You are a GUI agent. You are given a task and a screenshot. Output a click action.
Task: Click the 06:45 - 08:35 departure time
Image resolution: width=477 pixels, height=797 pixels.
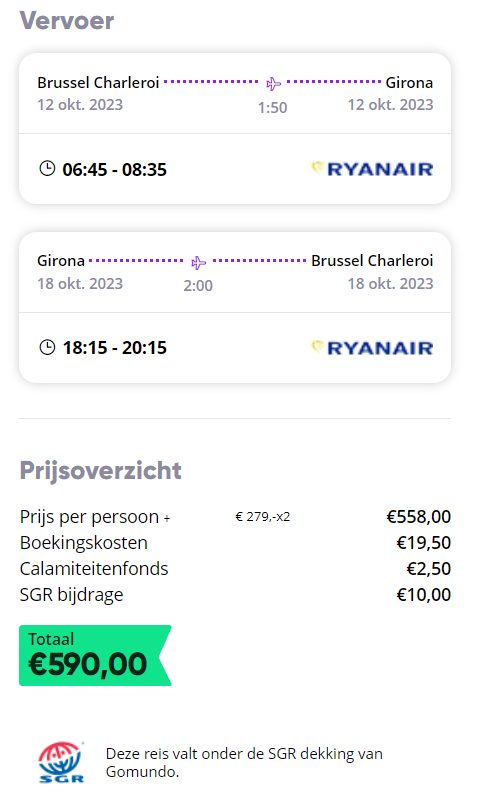click(114, 169)
